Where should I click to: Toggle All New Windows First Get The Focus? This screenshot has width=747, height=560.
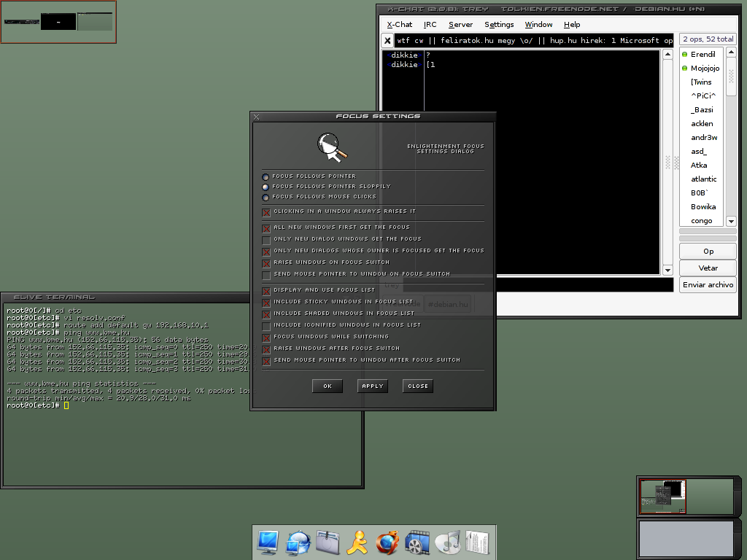(x=266, y=228)
